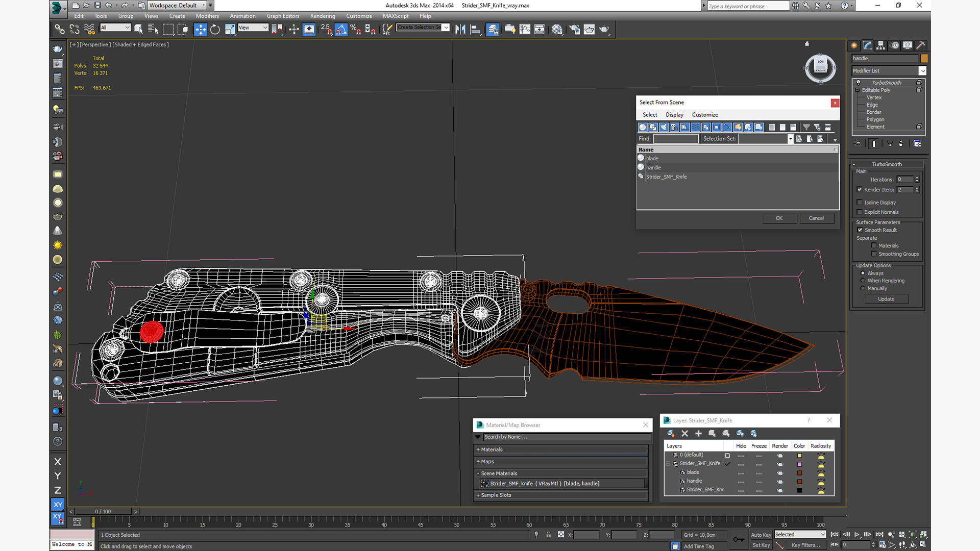Open the Manage Layers tool
The width and height of the screenshot is (980, 551).
pyautogui.click(x=493, y=30)
